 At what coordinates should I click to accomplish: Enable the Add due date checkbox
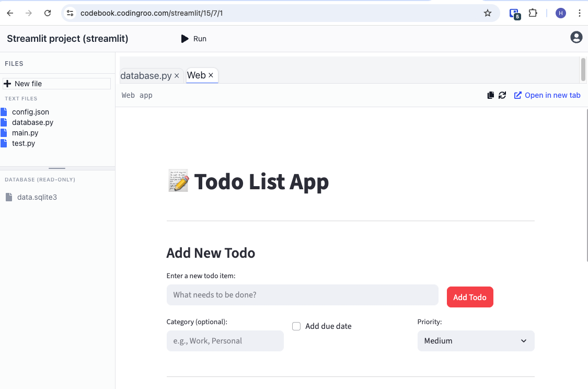coord(296,326)
